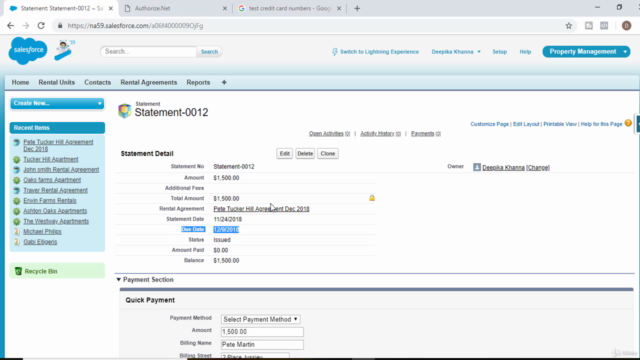Reload the page with refresh icon
This screenshot has width=640, height=360.
pyautogui.click(x=41, y=26)
